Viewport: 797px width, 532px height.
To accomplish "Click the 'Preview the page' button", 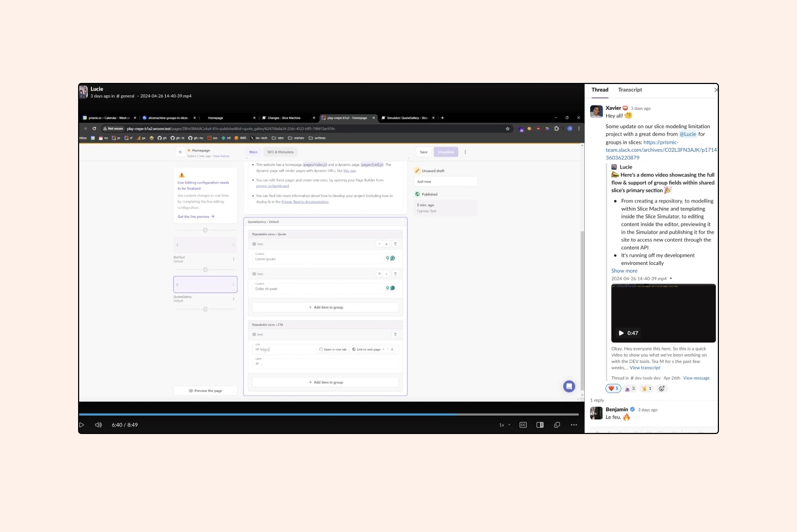I will click(205, 391).
